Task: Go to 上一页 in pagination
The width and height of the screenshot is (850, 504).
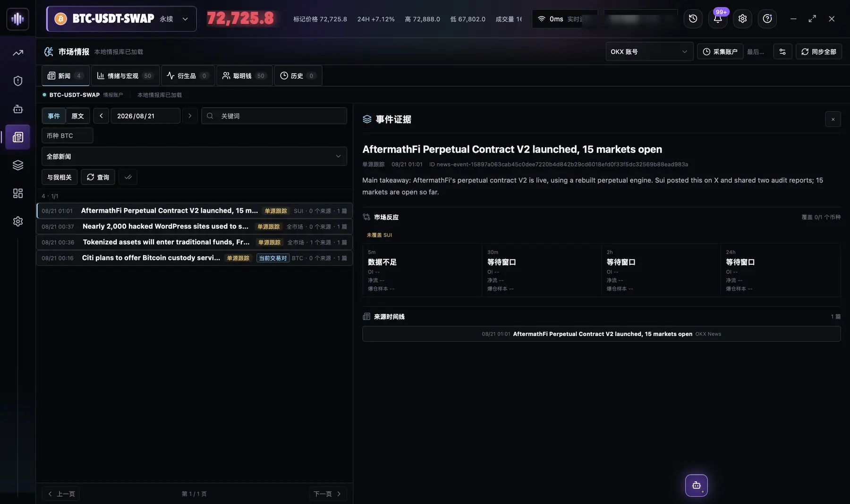Action: pos(61,494)
